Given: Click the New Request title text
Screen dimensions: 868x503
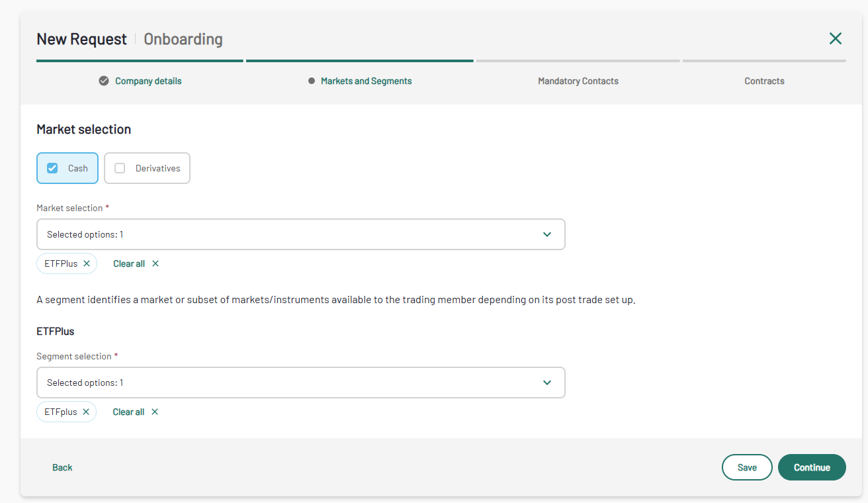Looking at the screenshot, I should pos(81,39).
